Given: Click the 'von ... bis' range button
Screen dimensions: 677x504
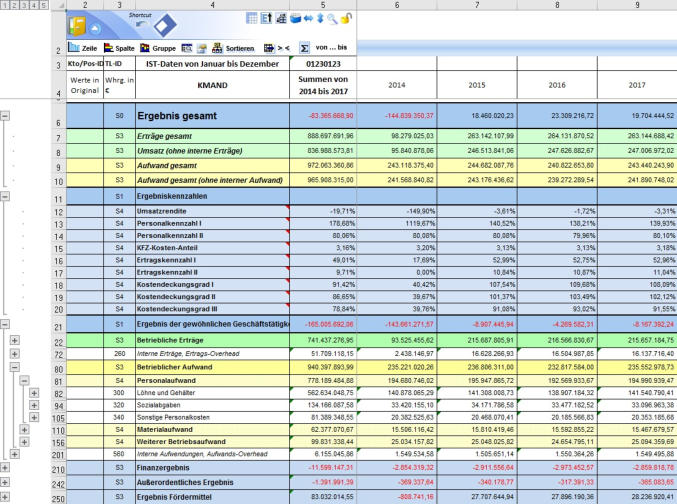Looking at the screenshot, I should [x=330, y=47].
